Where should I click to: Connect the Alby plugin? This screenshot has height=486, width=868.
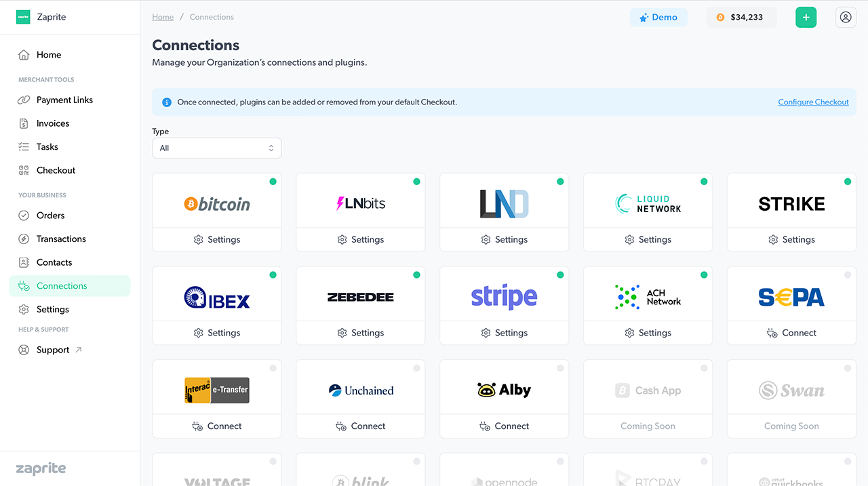click(x=504, y=426)
